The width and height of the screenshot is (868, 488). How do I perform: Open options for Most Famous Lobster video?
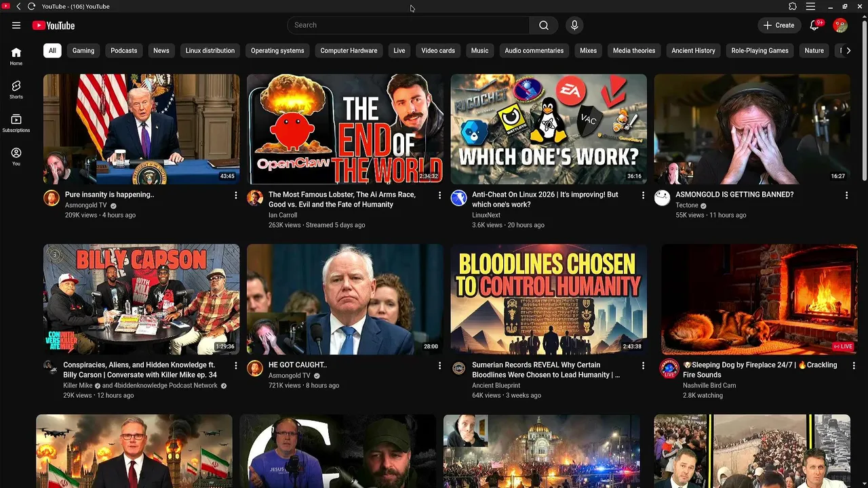(x=439, y=195)
